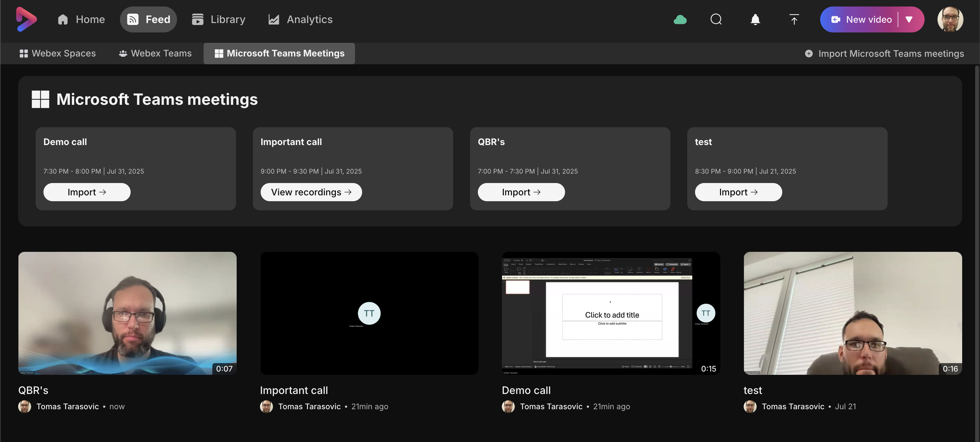Click the app logo in the top bar
This screenshot has height=442, width=980.
[26, 19]
